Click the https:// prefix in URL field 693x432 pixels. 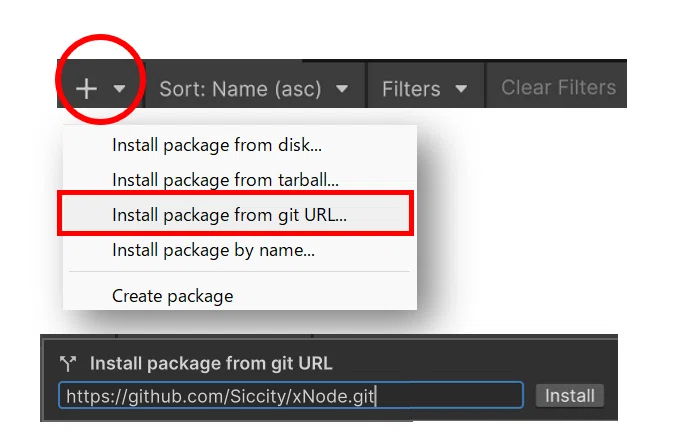[x=97, y=396]
